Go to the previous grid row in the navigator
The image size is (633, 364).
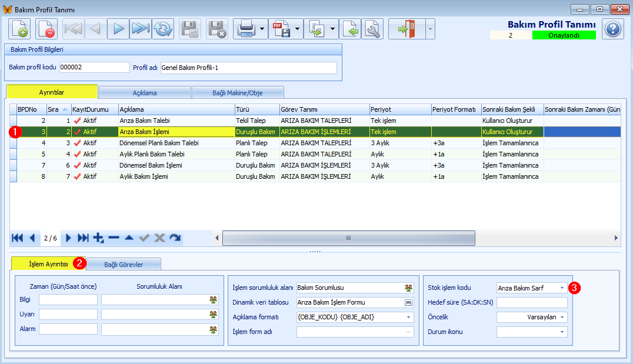(x=32, y=238)
